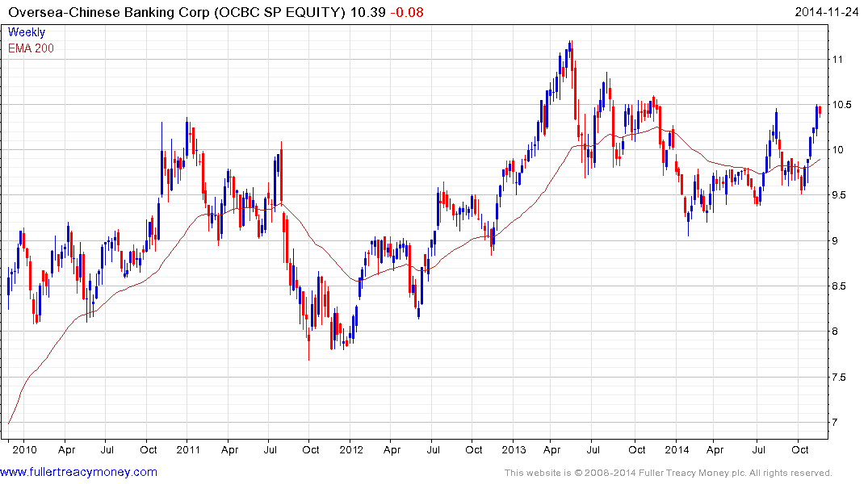Select the 2012 label on time axis

[351, 449]
